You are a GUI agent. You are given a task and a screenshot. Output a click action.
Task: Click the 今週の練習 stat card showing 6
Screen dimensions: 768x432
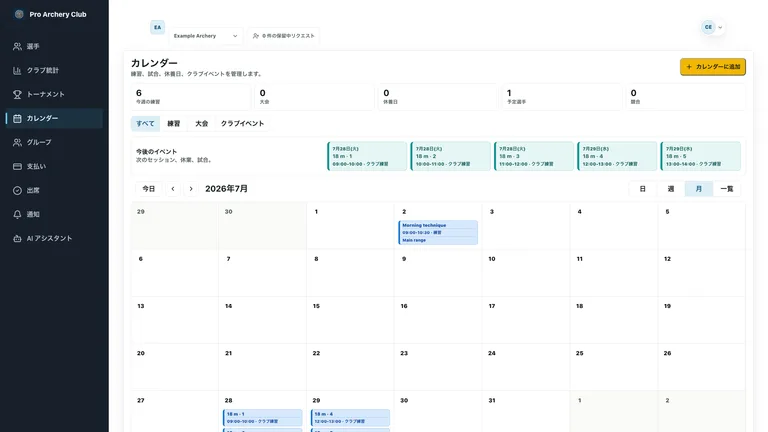coord(191,97)
